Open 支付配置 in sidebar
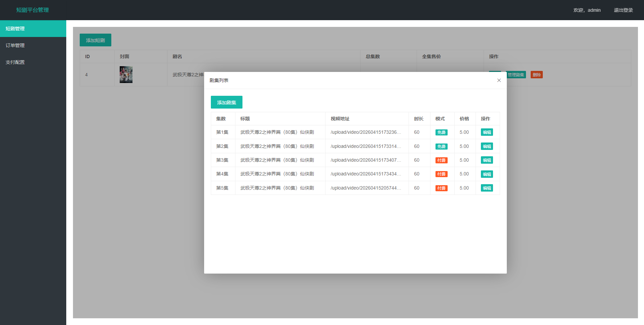This screenshot has height=325, width=644. [15, 62]
